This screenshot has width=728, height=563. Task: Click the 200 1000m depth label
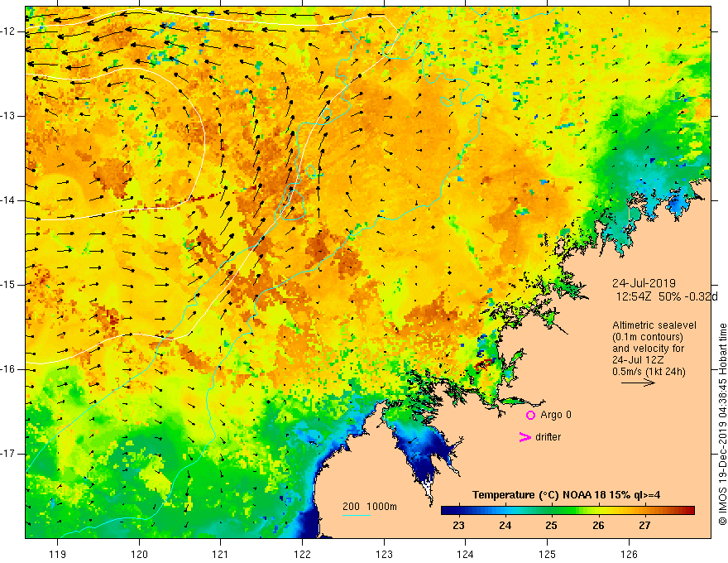pos(370,507)
